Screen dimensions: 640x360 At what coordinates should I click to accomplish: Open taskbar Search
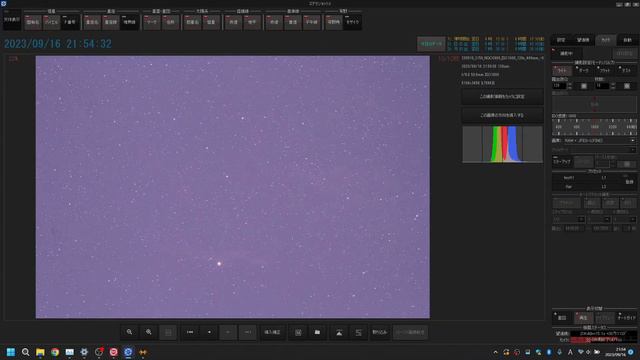click(25, 352)
